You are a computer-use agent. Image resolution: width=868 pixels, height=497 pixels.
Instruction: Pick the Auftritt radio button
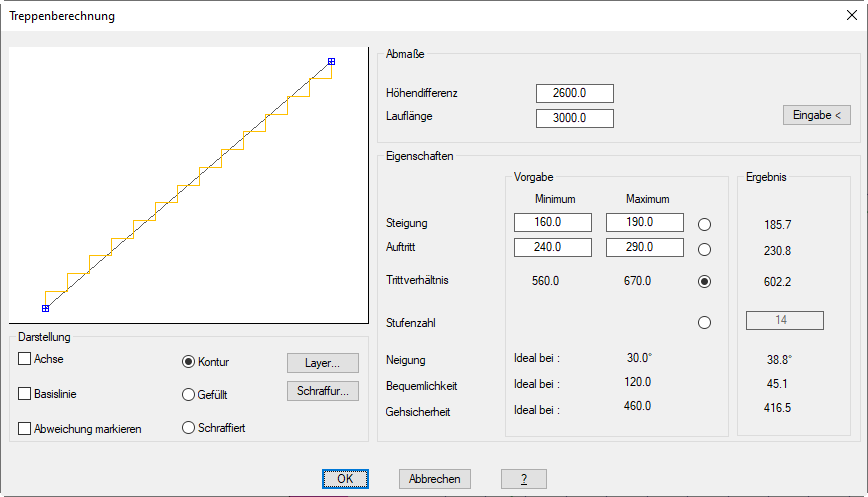[705, 249]
